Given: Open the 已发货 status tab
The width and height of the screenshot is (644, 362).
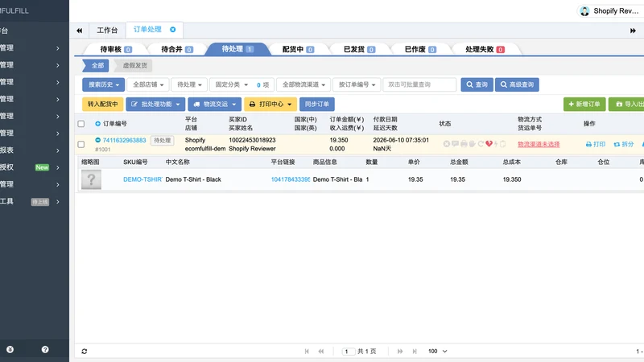Looking at the screenshot, I should (x=359, y=49).
